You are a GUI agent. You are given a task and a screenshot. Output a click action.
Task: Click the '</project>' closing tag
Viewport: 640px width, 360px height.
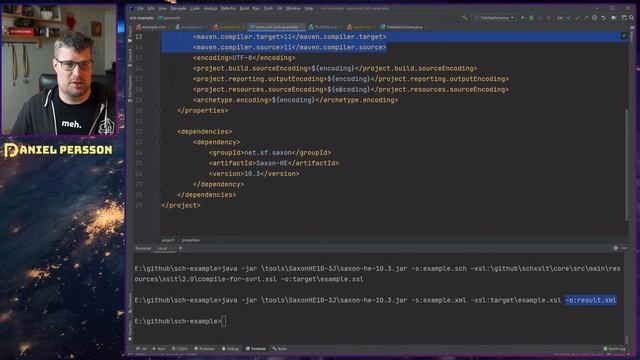point(181,205)
